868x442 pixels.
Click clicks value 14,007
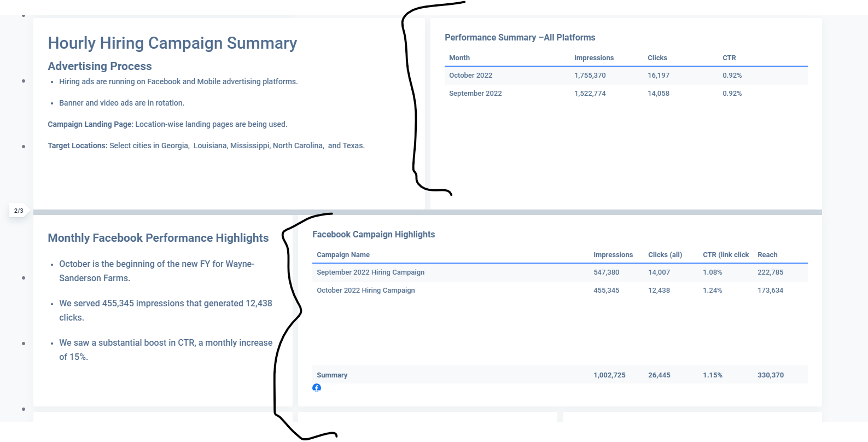[x=659, y=272]
